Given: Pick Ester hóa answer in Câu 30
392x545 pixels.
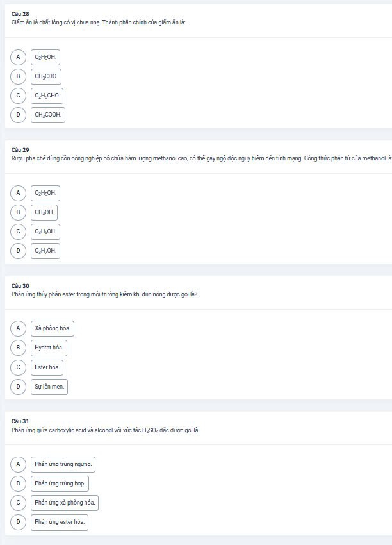Looking at the screenshot, I should point(47,367).
